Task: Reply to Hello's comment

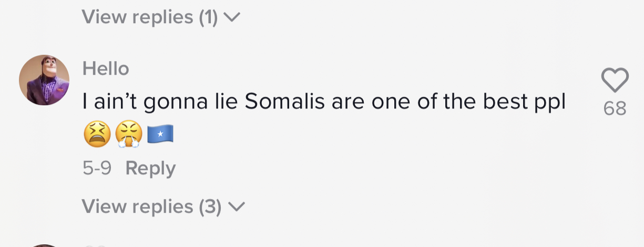Action: click(150, 169)
